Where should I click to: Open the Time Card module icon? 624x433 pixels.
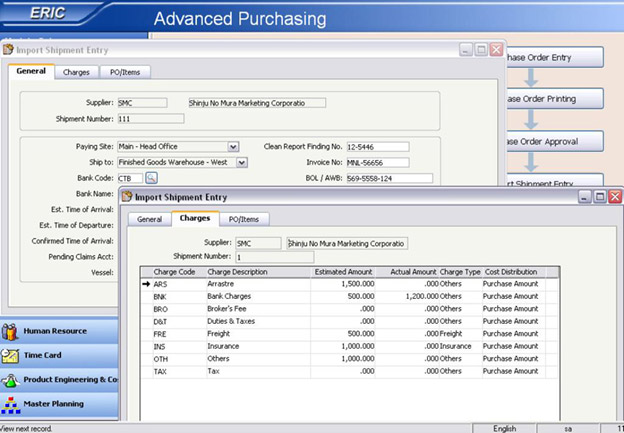(x=11, y=356)
